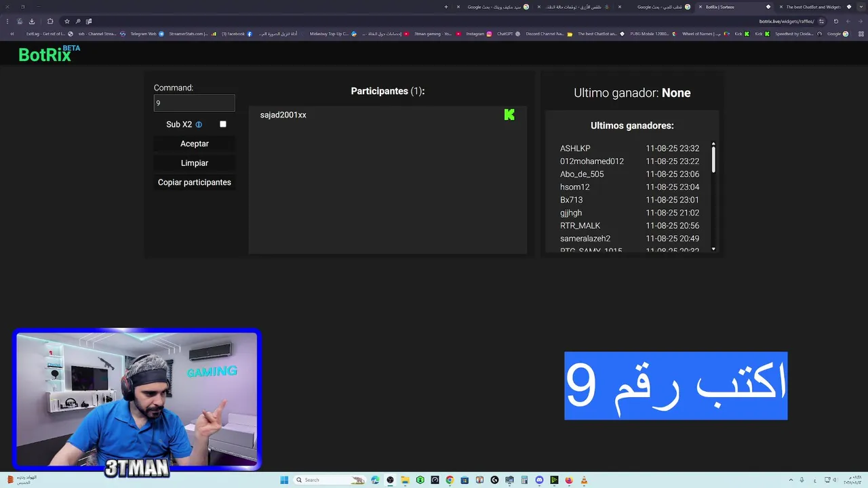Click winner Bx713 in the list
This screenshot has height=488, width=868.
click(x=572, y=200)
